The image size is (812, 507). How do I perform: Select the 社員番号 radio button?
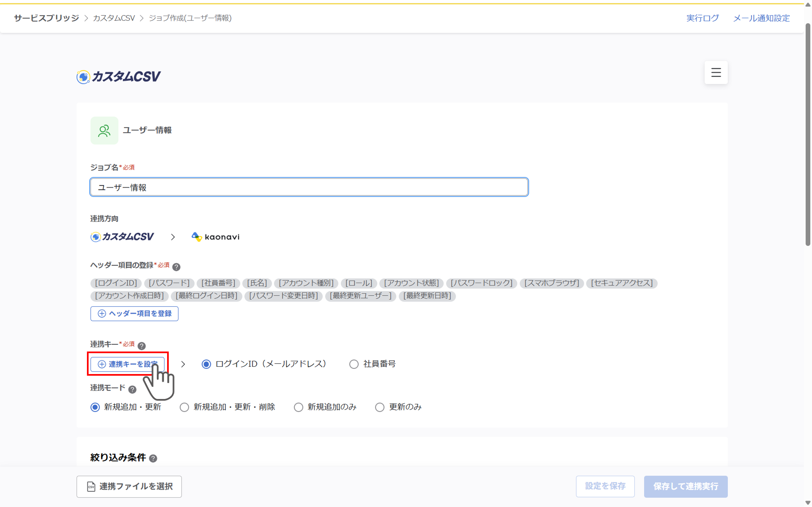354,364
